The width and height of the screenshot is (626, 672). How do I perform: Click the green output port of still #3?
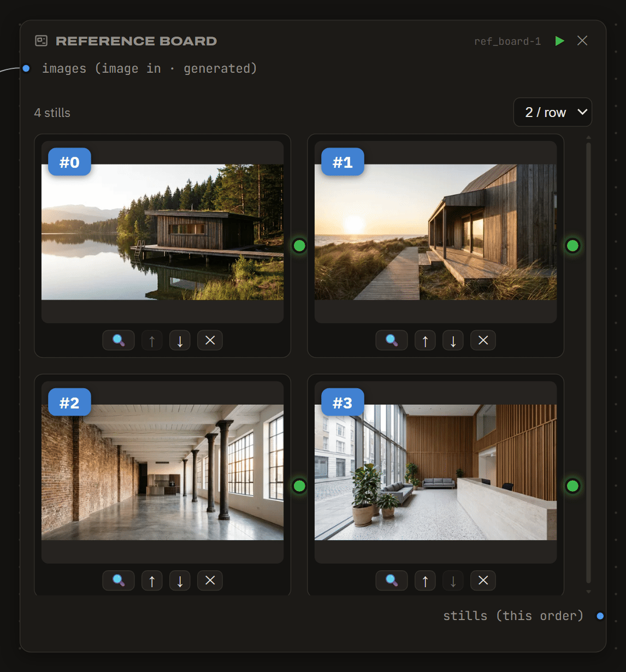[572, 486]
